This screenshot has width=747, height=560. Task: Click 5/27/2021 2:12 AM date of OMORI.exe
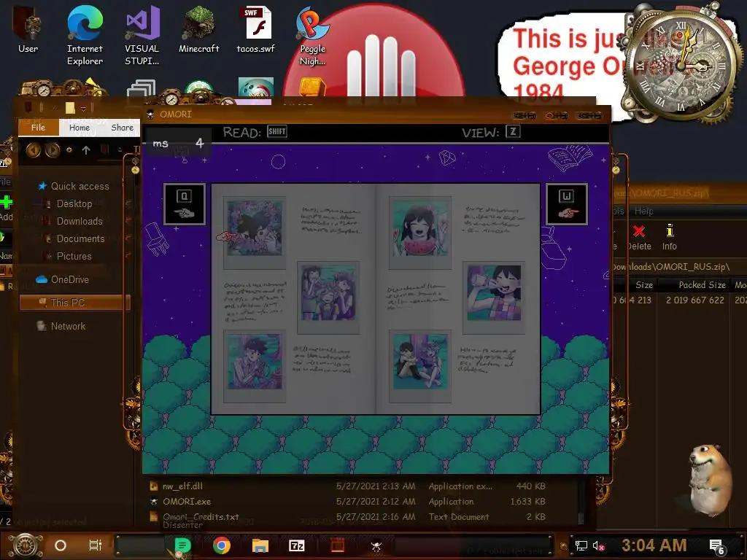[x=376, y=502]
